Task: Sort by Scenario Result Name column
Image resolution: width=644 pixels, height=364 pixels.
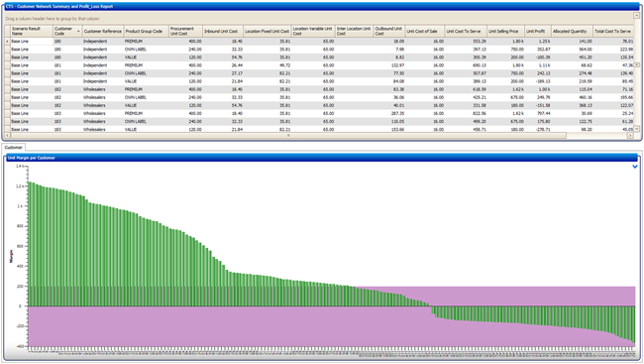Action: click(32, 31)
